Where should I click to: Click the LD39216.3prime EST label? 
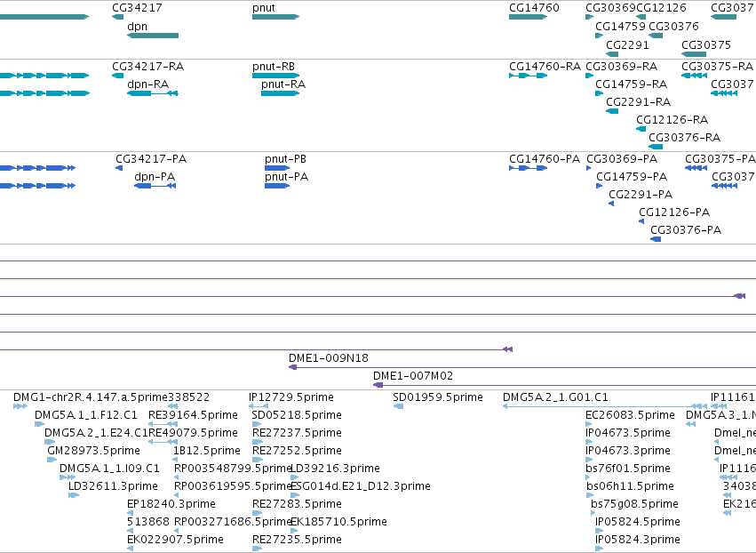coord(335,469)
